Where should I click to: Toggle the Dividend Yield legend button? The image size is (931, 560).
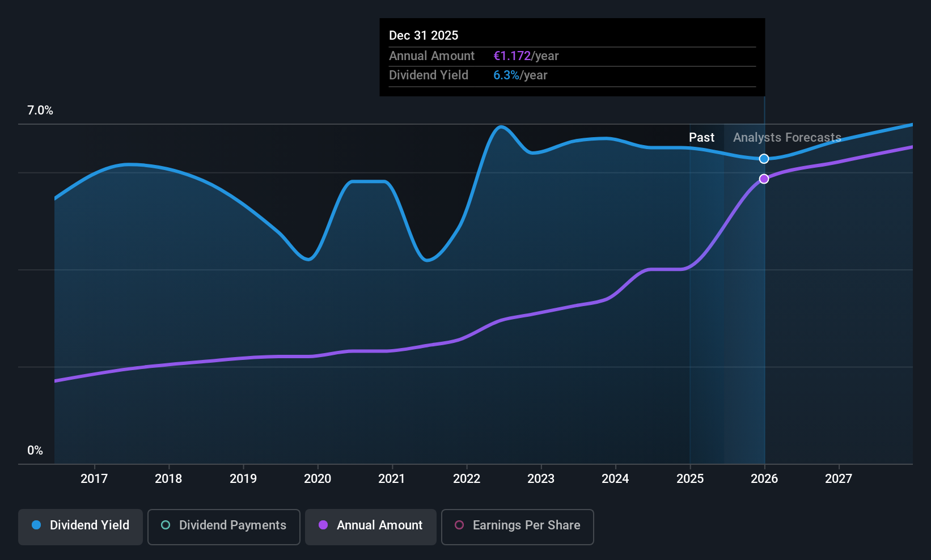[x=81, y=527]
